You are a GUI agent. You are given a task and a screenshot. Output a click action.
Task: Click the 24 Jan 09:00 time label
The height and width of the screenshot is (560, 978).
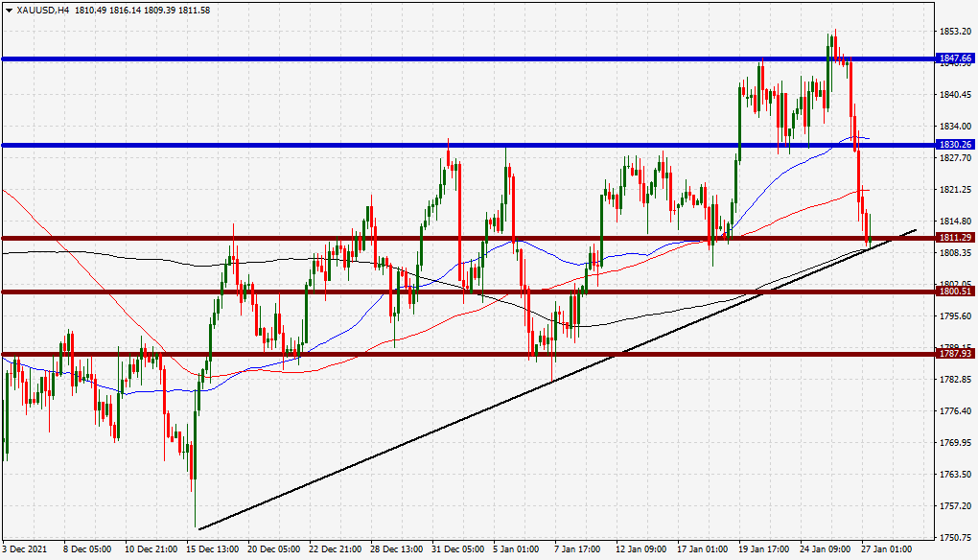point(826,549)
